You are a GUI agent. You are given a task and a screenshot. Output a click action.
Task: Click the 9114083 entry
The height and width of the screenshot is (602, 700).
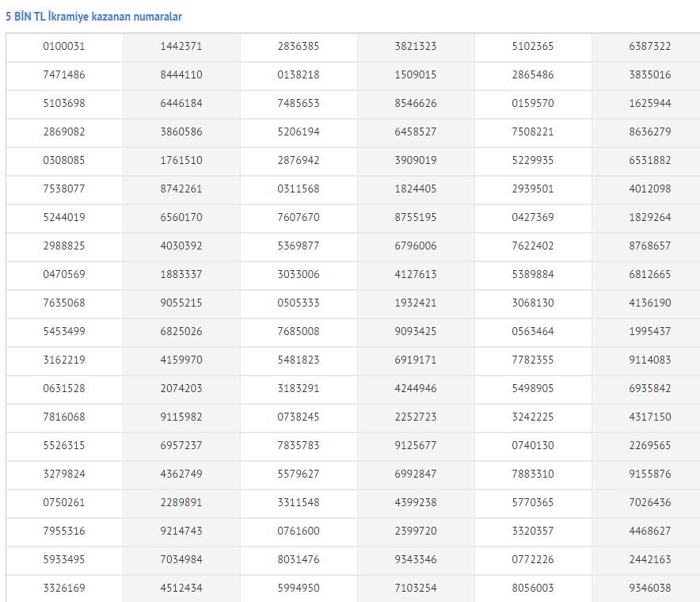point(650,360)
